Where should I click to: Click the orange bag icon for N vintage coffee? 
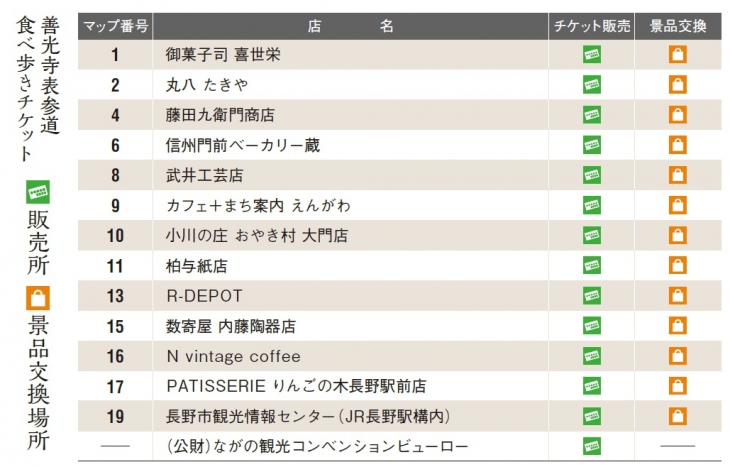pos(677,356)
